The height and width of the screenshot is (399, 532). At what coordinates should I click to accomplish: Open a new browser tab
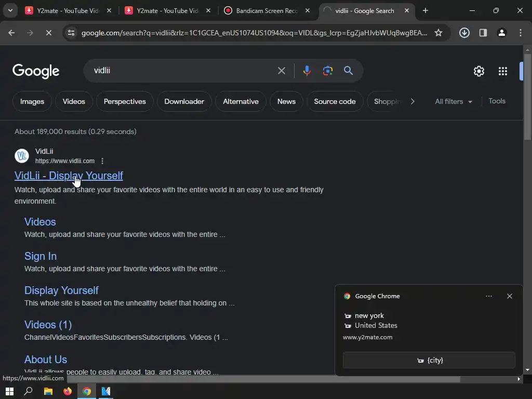click(x=425, y=11)
